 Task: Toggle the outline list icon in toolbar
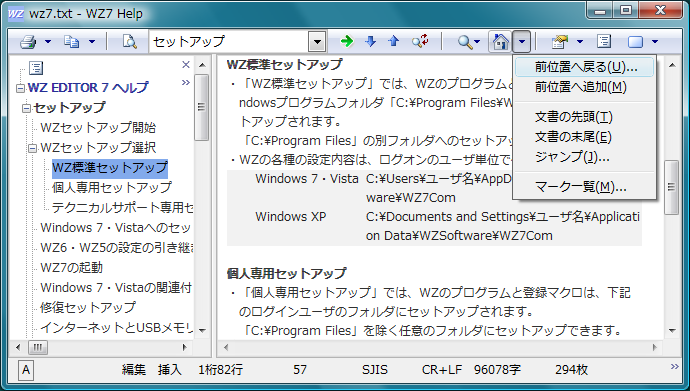604,42
